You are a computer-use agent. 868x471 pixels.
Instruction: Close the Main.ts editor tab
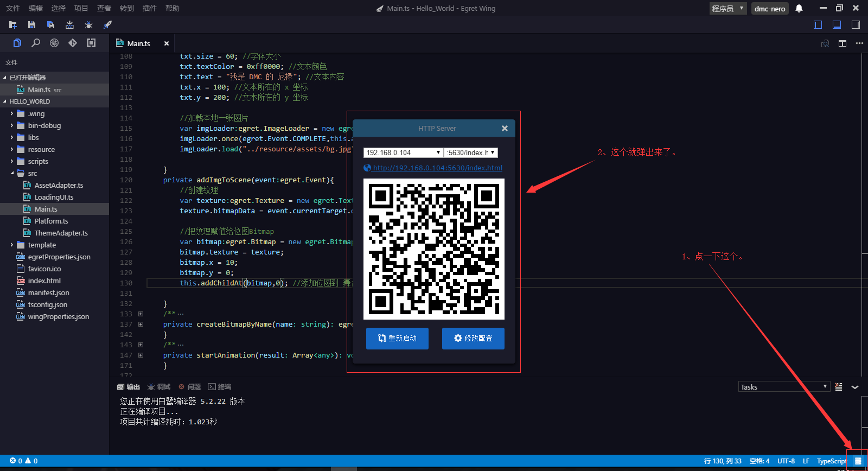[167, 43]
